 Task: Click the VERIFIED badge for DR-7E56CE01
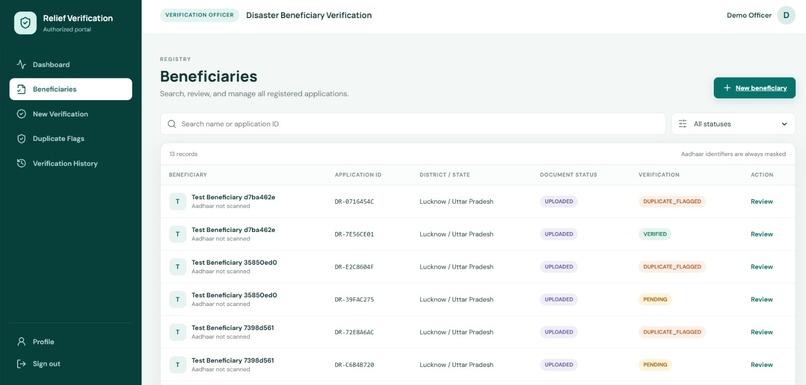tap(655, 234)
